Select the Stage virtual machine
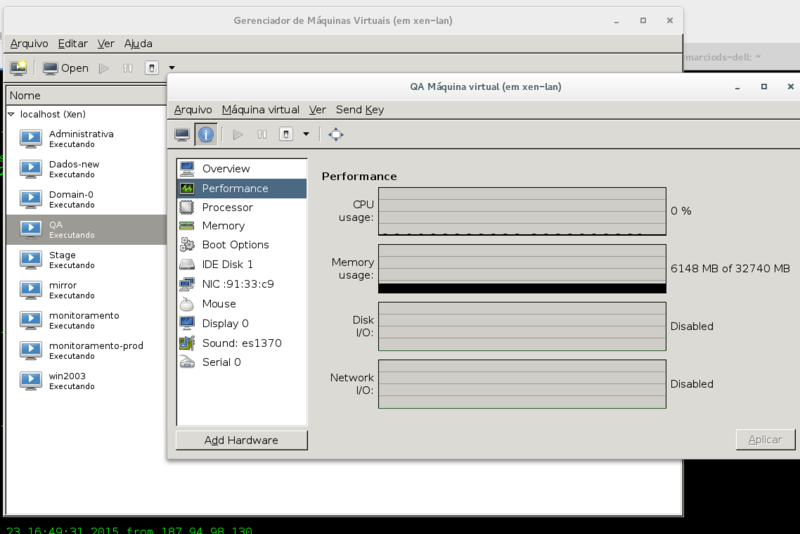Viewport: 800px width, 534px height. click(x=86, y=260)
